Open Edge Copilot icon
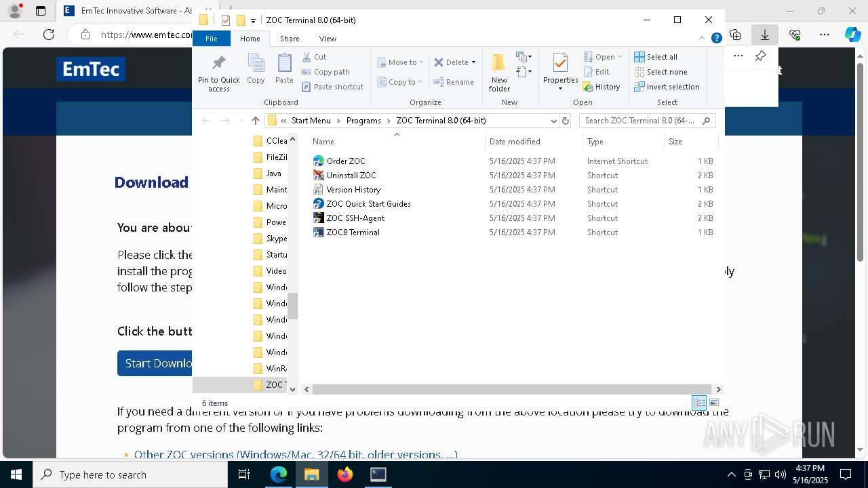868x488 pixels. coord(852,35)
